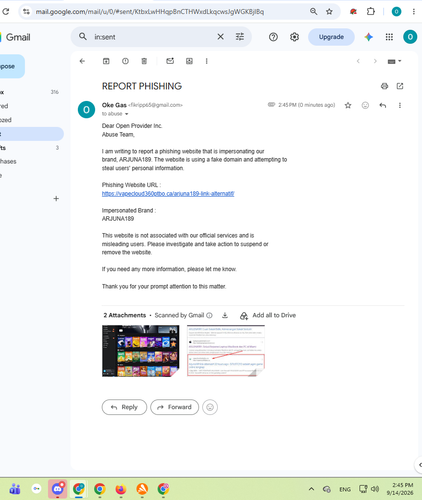Open Google Account avatar in Gmail header
The width and height of the screenshot is (422, 500).
(410, 37)
